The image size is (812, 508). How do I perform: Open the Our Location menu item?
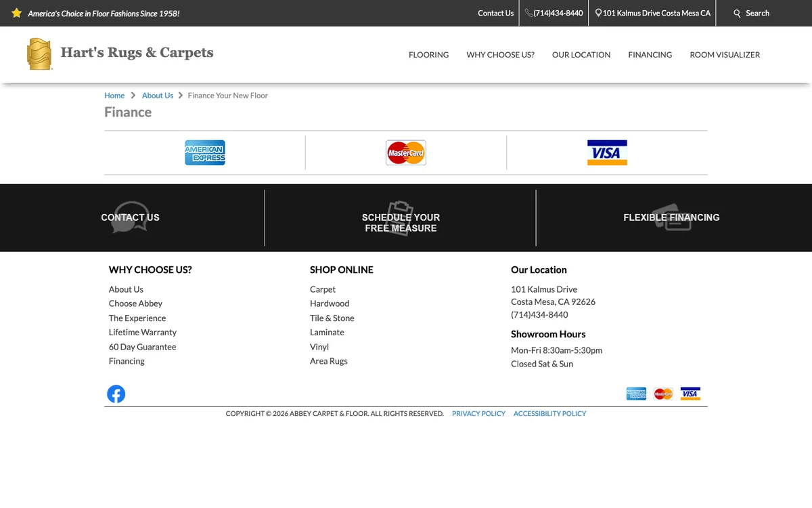click(x=581, y=55)
